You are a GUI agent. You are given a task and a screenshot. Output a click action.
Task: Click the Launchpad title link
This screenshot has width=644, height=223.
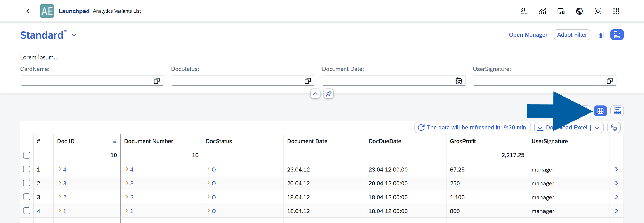click(x=74, y=11)
